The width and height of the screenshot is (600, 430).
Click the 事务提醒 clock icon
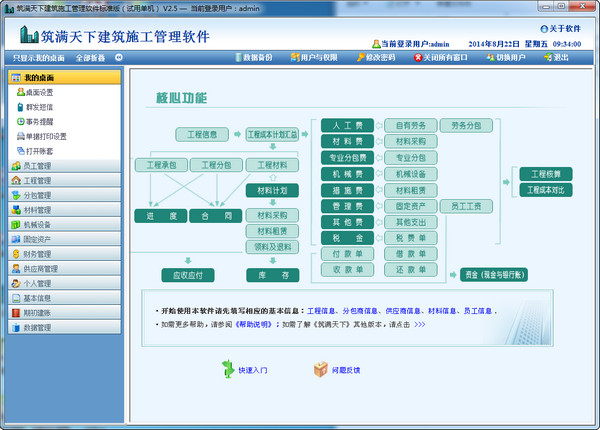(21, 122)
